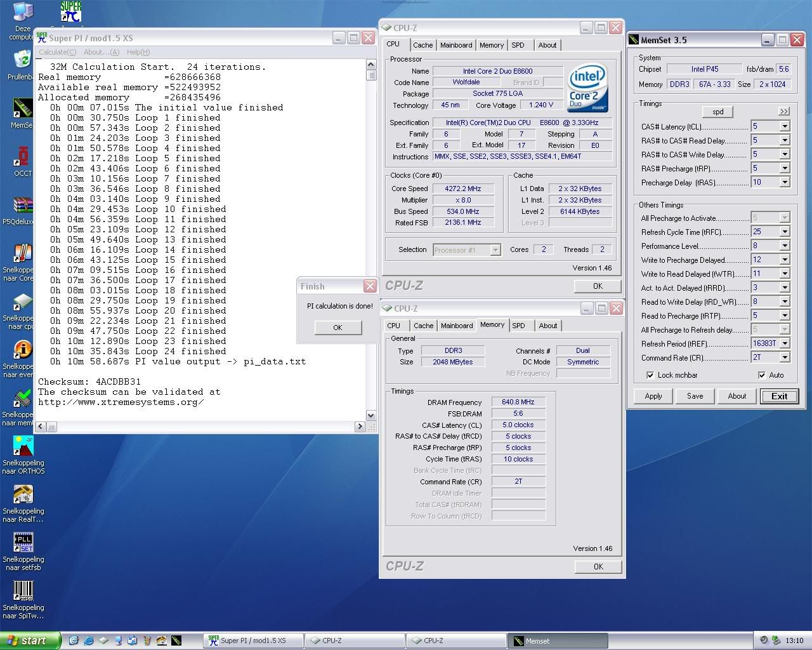Click the first quick launch icon beside Start
The image size is (812, 650).
click(74, 640)
